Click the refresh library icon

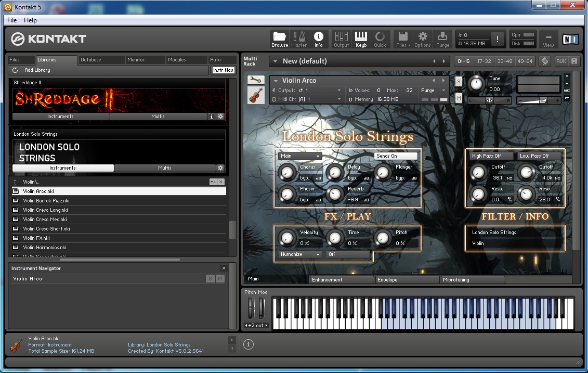[x=15, y=70]
